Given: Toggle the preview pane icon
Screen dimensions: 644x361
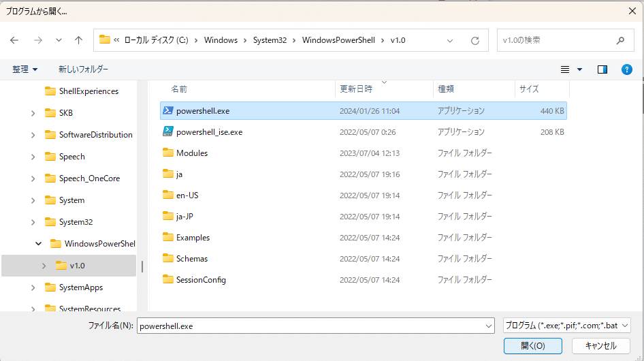Looking at the screenshot, I should pyautogui.click(x=602, y=69).
